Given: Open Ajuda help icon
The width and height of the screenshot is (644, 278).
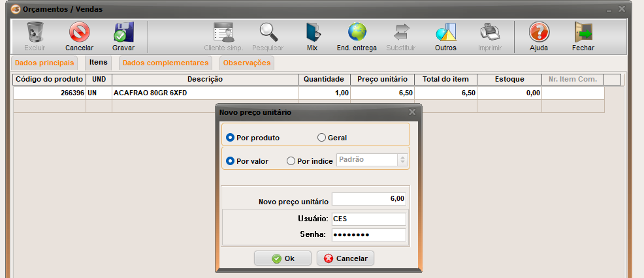Looking at the screenshot, I should 538,32.
